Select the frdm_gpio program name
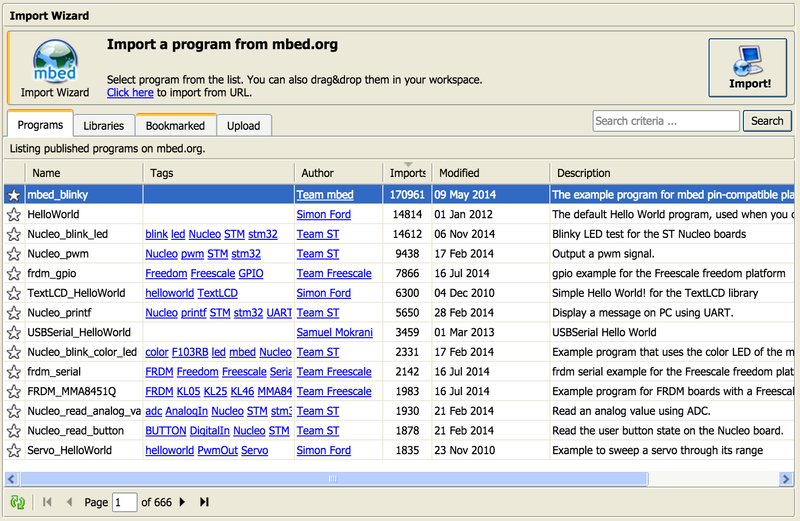Screen dimensions: 800x521 [x=52, y=274]
